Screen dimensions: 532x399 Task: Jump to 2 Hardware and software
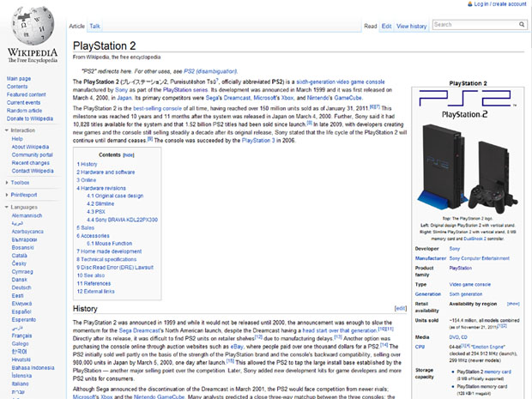(106, 172)
